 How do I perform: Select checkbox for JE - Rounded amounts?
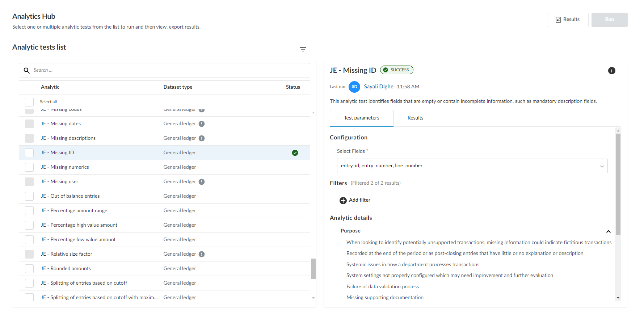pos(29,269)
